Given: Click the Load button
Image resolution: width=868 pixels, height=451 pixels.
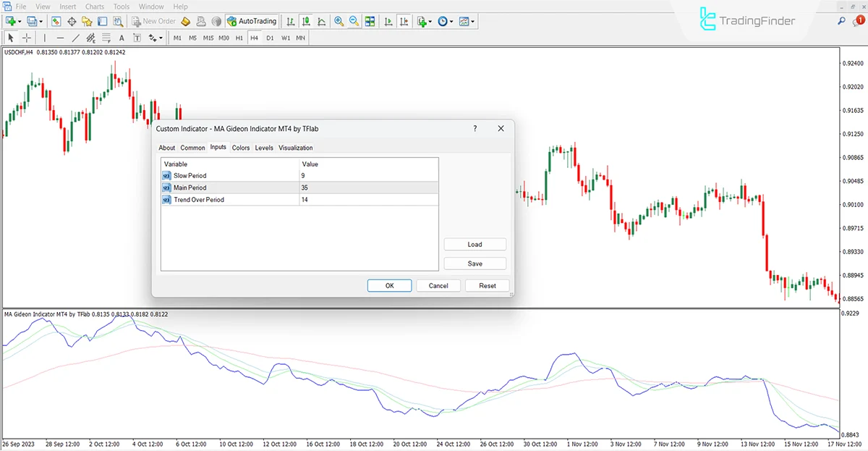Looking at the screenshot, I should point(475,244).
